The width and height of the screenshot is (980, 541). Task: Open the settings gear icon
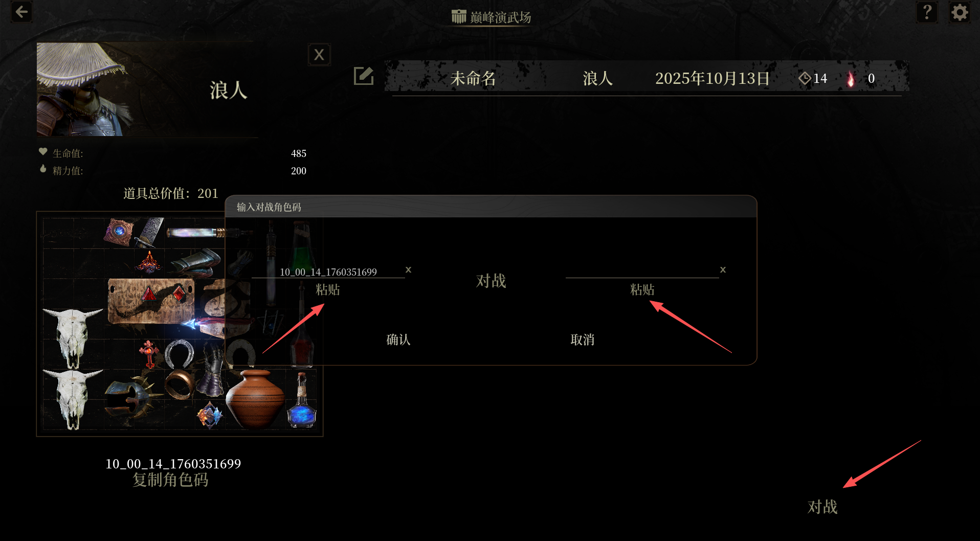pyautogui.click(x=960, y=12)
